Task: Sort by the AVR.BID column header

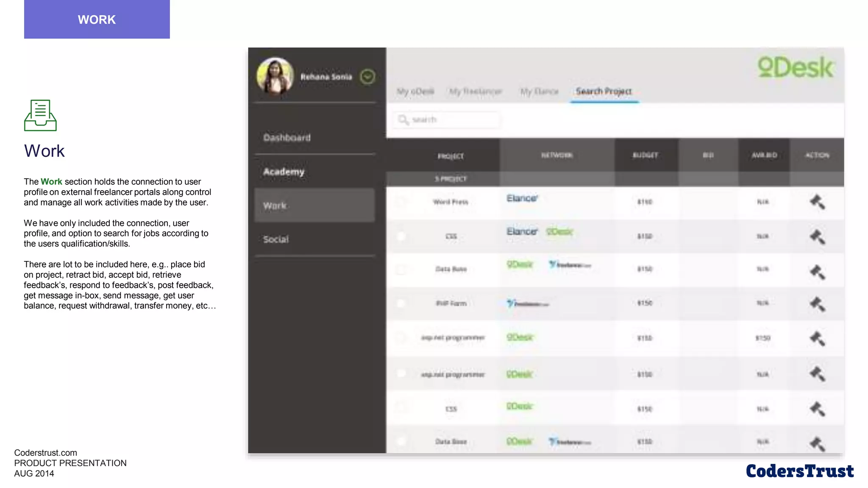Action: (764, 155)
